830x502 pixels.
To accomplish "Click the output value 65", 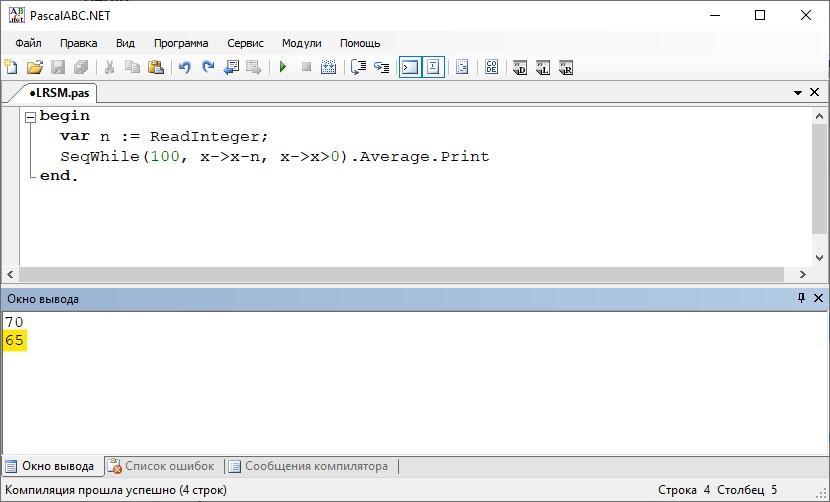I will point(14,340).
